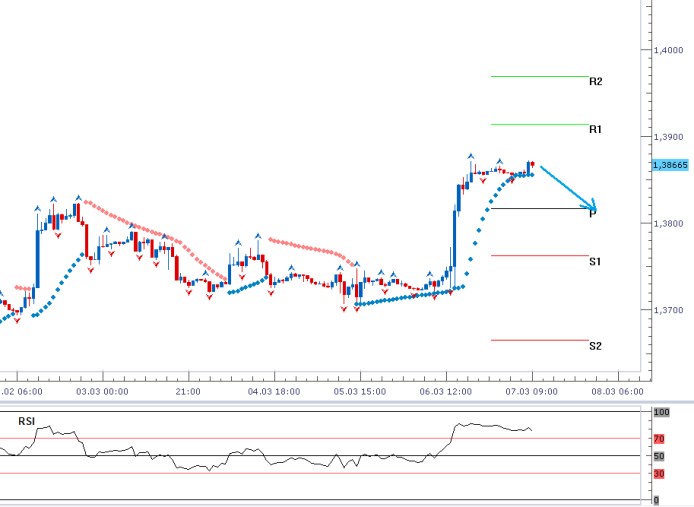Click the RSI 30 oversold level label
Image resolution: width=694 pixels, height=507 pixels.
[659, 474]
